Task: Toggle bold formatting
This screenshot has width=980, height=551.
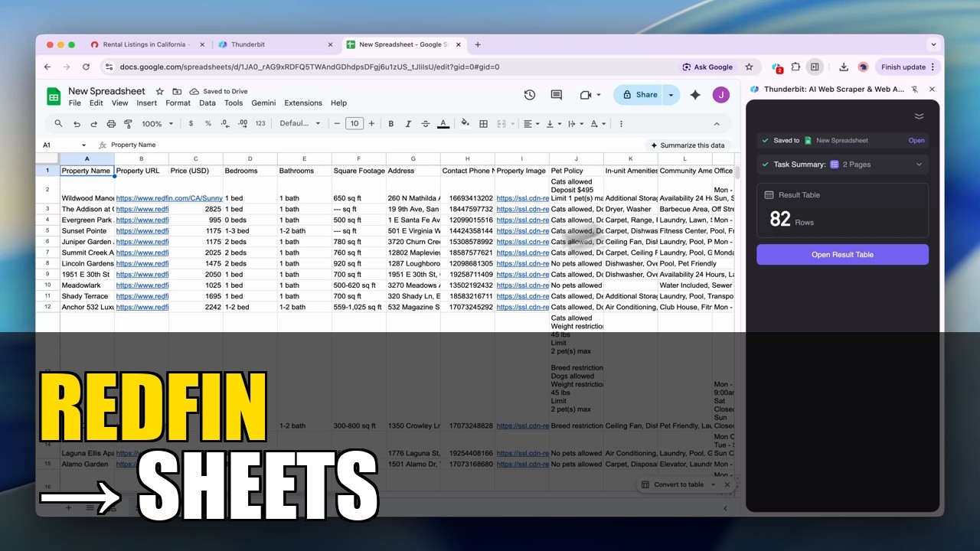Action: click(390, 123)
